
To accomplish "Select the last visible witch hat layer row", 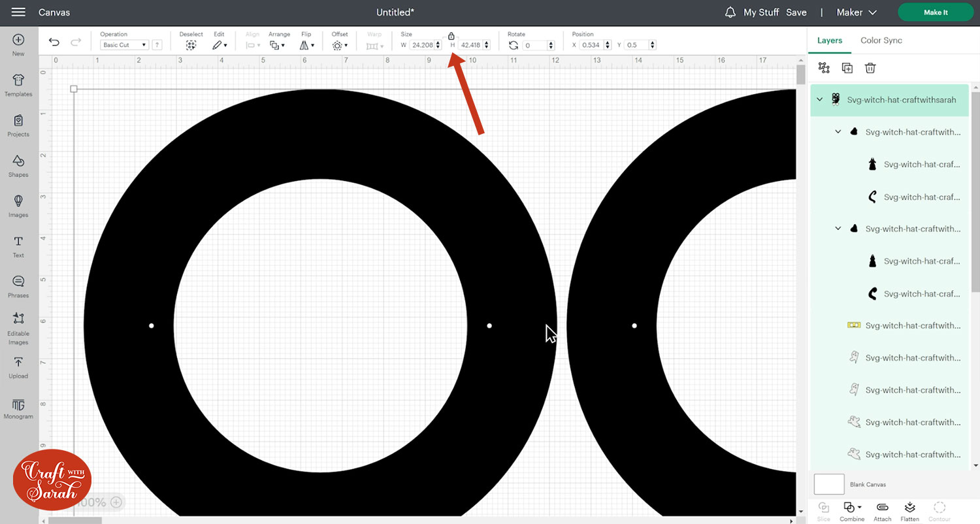I will click(890, 454).
